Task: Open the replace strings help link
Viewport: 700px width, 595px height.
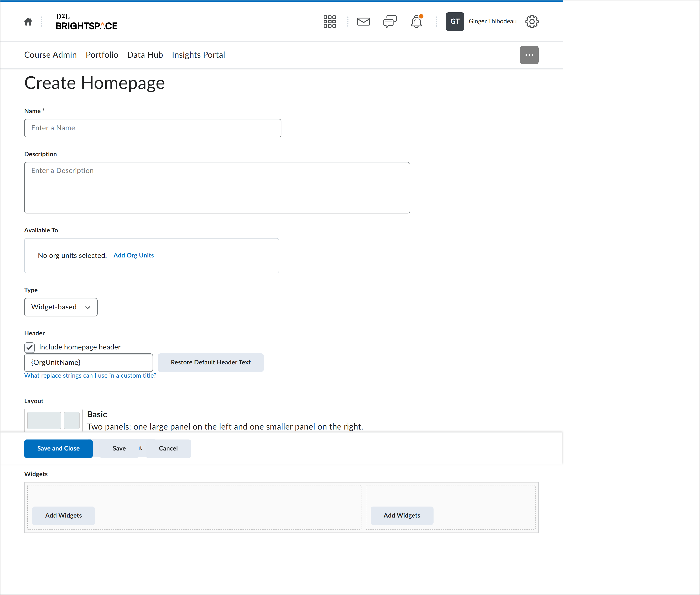Action: point(90,375)
